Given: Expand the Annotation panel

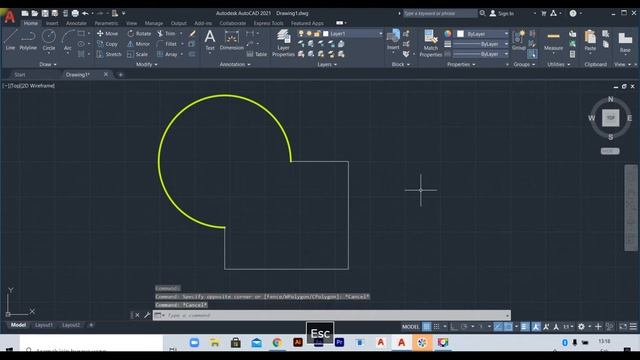Looking at the screenshot, I should coord(235,64).
